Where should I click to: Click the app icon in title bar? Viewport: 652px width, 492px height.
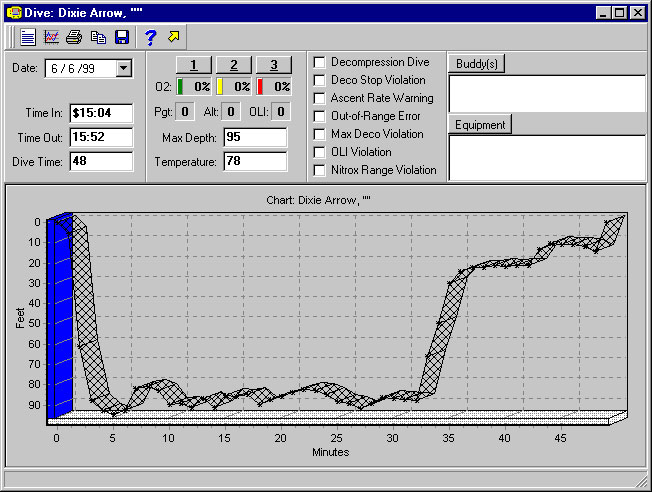click(x=14, y=12)
